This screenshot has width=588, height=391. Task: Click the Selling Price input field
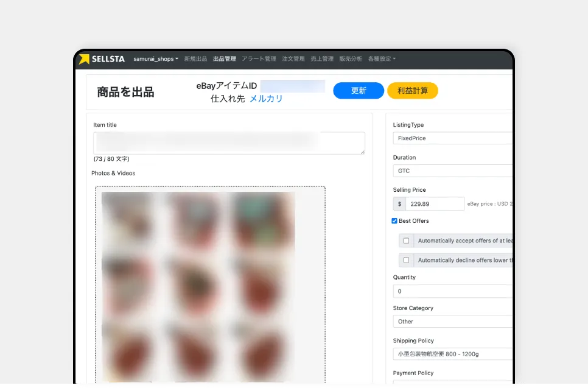click(435, 204)
